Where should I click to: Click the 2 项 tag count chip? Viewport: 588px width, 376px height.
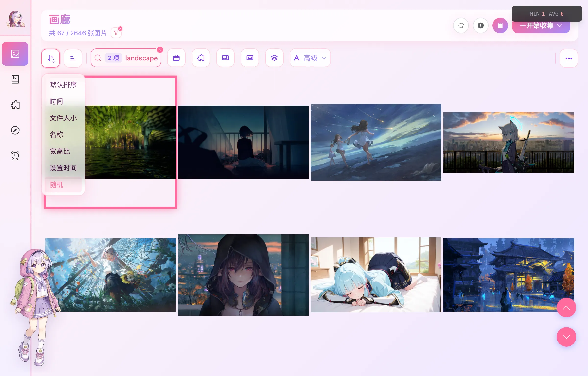[113, 58]
